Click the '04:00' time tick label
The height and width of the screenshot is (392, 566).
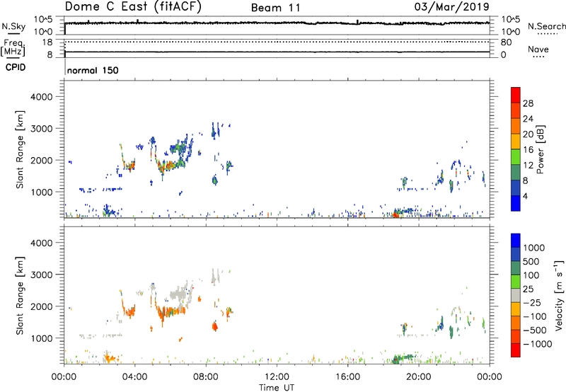(134, 377)
